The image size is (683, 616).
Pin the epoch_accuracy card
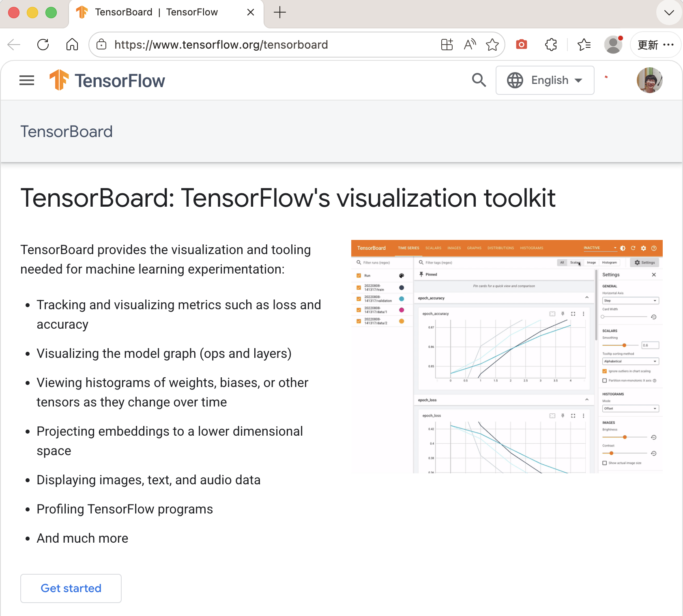tap(563, 314)
